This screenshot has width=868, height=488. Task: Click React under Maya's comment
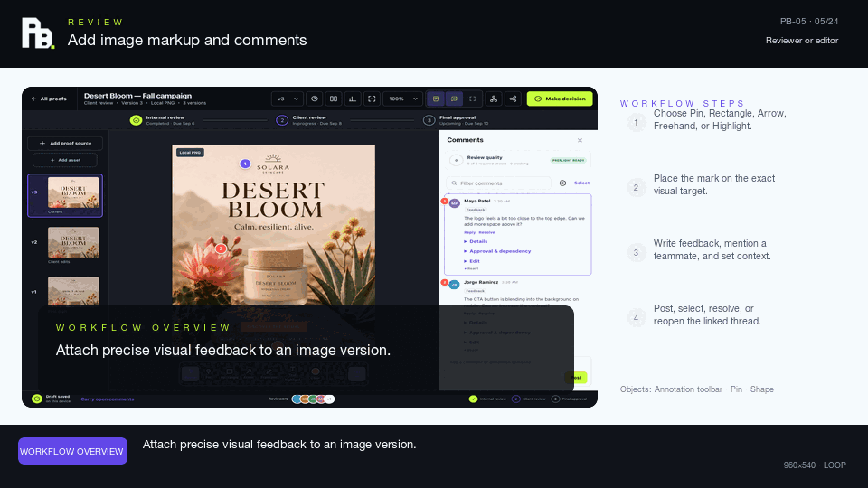point(471,269)
